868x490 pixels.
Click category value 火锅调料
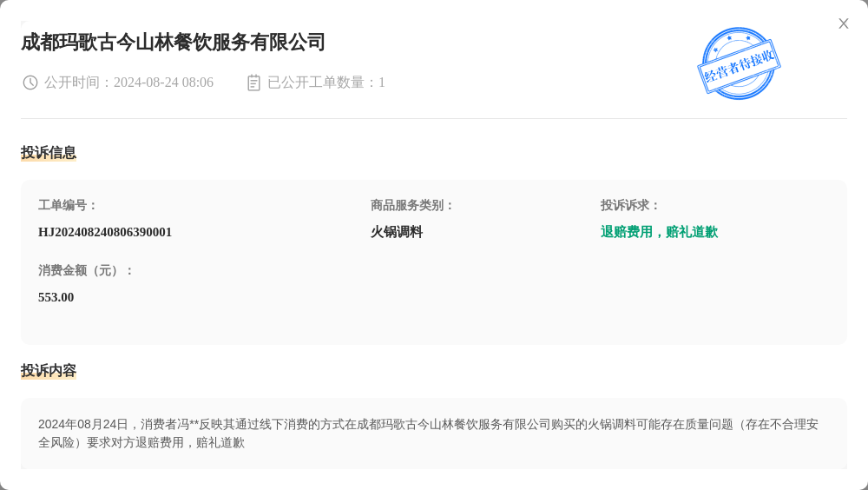(397, 232)
